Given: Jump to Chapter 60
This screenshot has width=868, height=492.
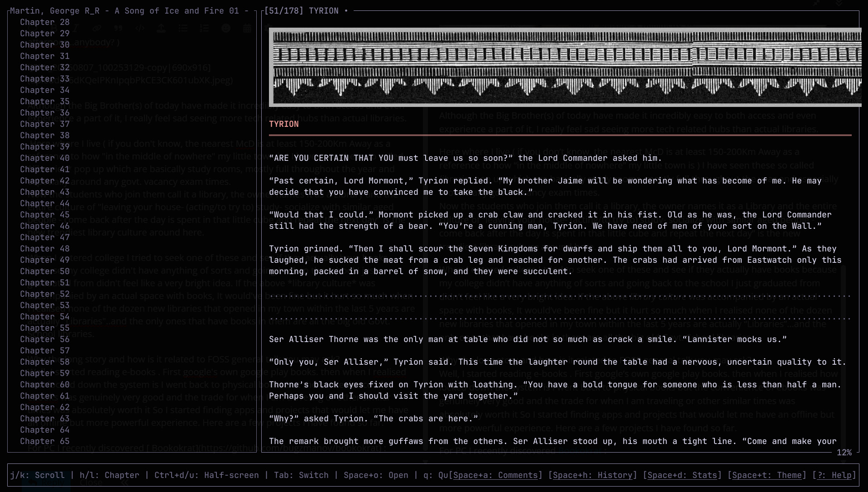Looking at the screenshot, I should coord(45,385).
